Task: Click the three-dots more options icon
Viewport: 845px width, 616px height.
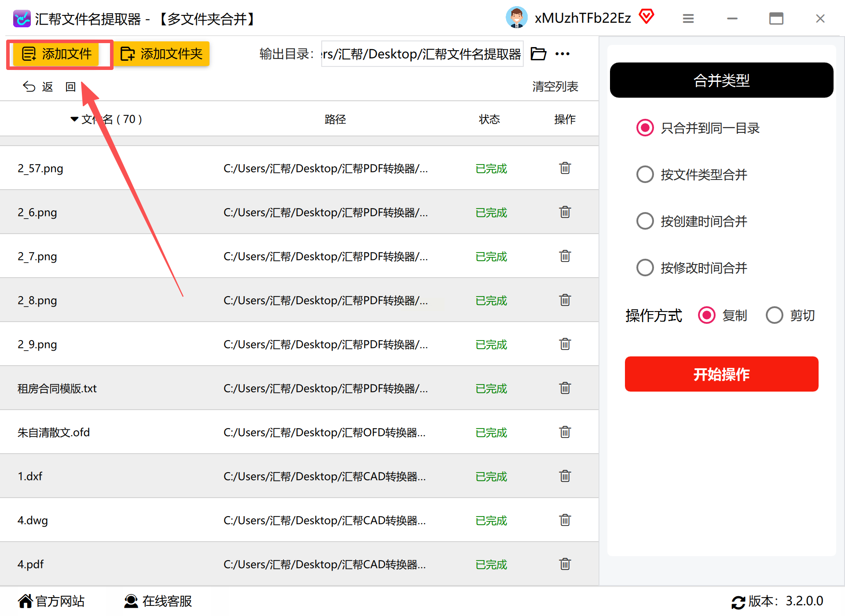Action: coord(562,54)
